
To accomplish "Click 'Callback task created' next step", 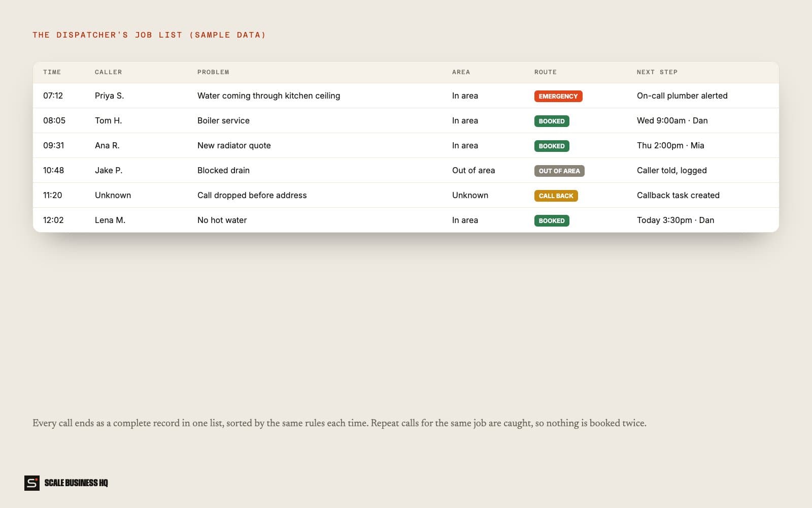I will (678, 195).
